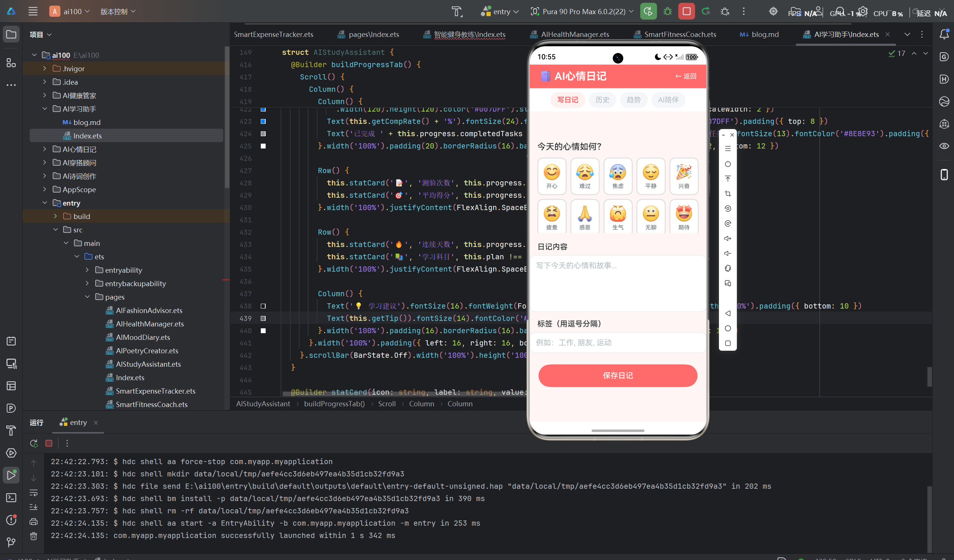
Task: Switch to 趋势 tab in phone app
Action: click(634, 100)
